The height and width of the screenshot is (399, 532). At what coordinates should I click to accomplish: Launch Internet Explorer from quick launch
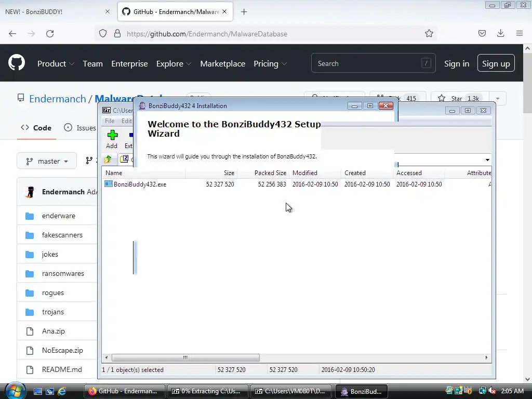[x=62, y=391]
